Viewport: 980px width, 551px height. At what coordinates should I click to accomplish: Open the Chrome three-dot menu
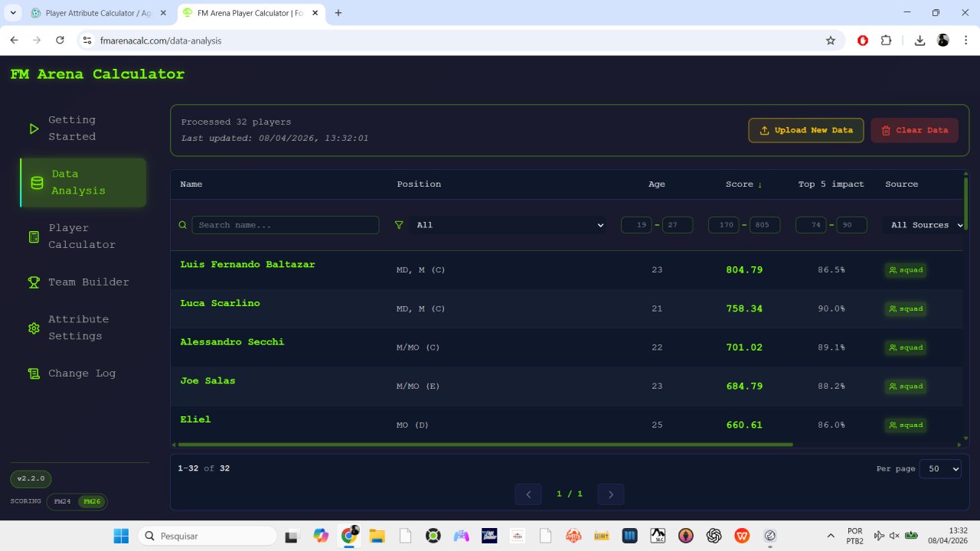965,41
